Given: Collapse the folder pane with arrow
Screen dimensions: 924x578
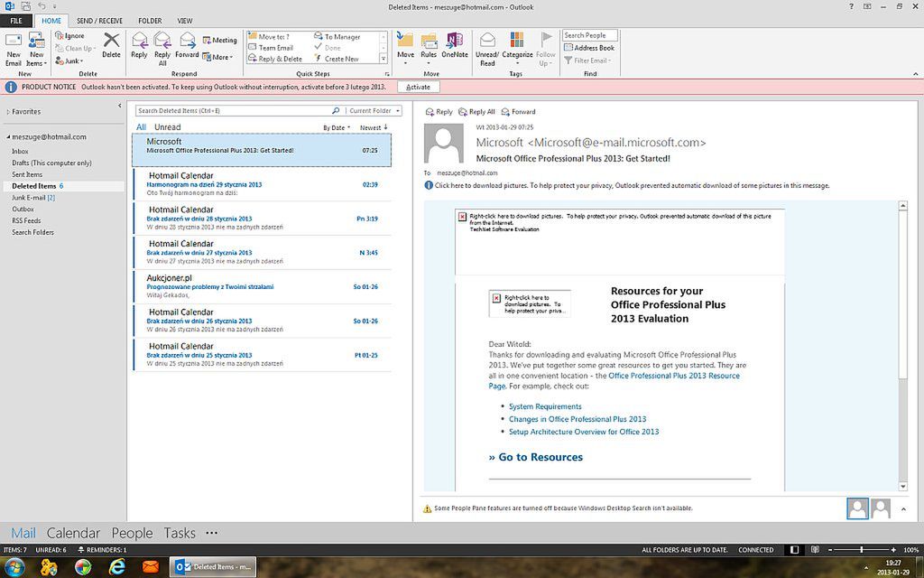Looking at the screenshot, I should (120, 107).
